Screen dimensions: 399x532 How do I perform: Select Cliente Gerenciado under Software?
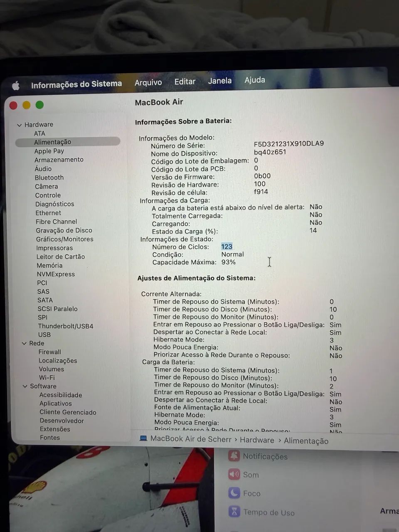click(68, 412)
